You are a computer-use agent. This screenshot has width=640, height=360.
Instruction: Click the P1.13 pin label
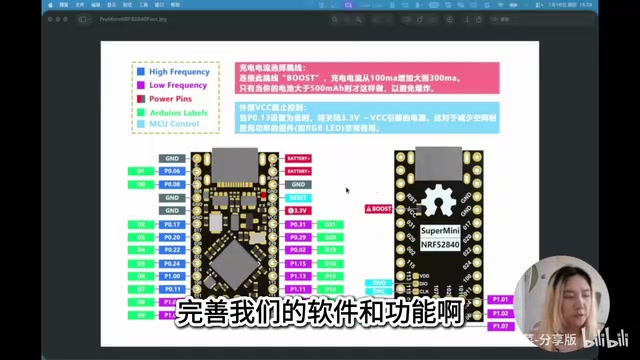point(298,276)
